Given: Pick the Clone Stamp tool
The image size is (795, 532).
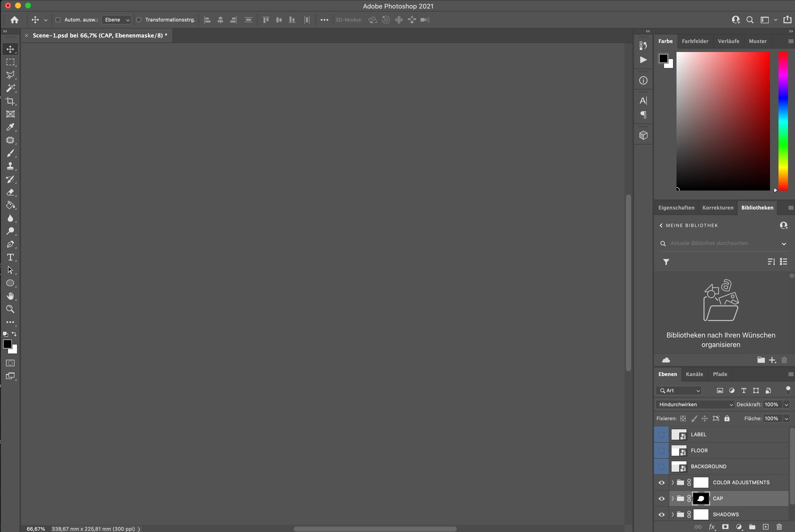Looking at the screenshot, I should (10, 166).
